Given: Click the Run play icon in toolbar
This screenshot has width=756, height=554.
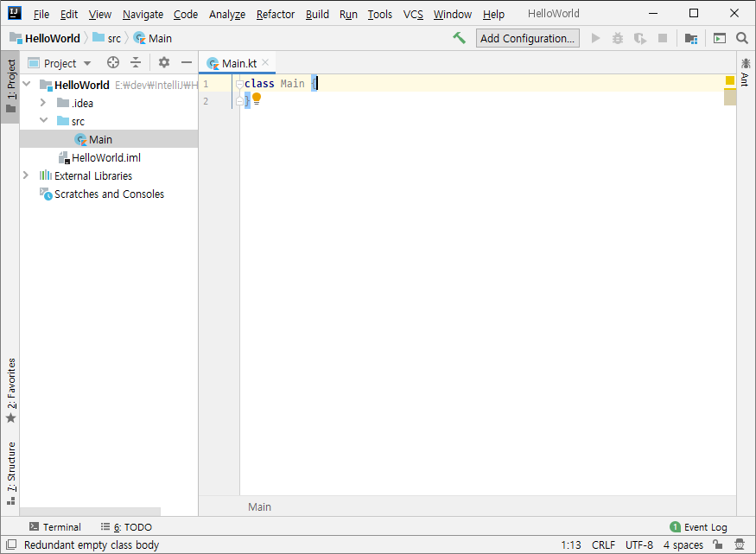Looking at the screenshot, I should coord(596,38).
